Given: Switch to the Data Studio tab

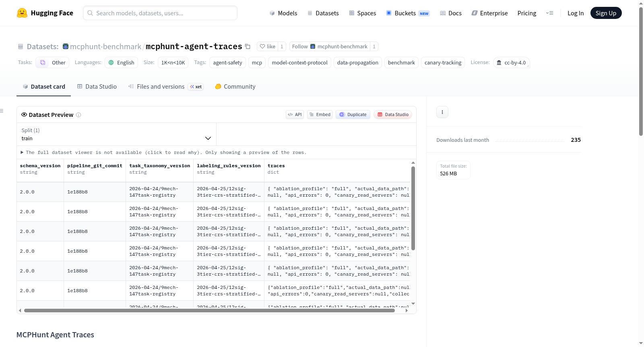Looking at the screenshot, I should click(x=97, y=87).
